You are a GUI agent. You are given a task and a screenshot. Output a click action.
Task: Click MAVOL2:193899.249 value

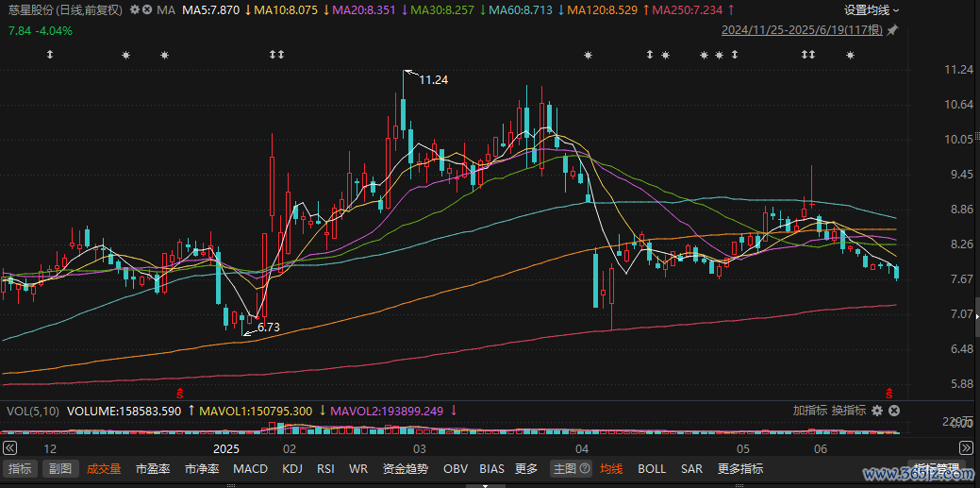pos(387,411)
